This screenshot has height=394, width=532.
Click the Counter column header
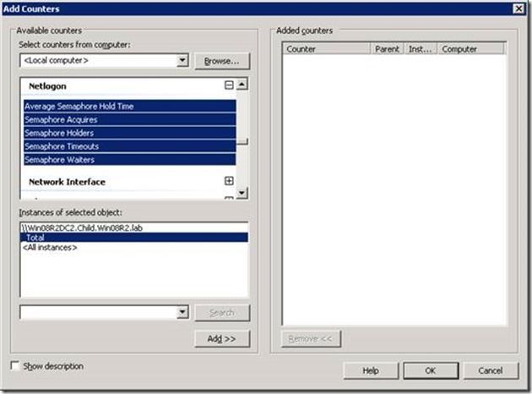pyautogui.click(x=326, y=49)
